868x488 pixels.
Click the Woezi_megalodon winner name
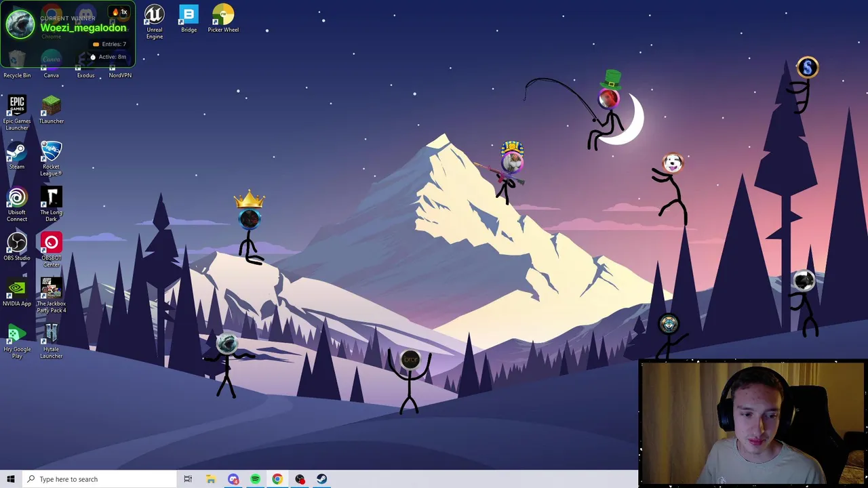(x=83, y=28)
